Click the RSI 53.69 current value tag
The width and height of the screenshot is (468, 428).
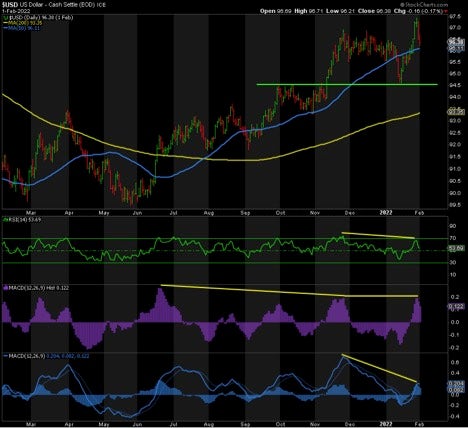tap(456, 248)
